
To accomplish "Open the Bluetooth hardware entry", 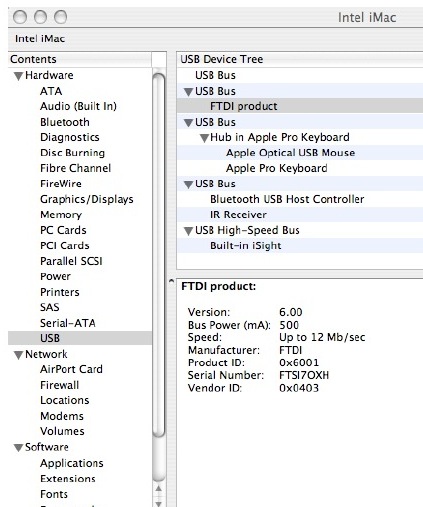I will (65, 122).
